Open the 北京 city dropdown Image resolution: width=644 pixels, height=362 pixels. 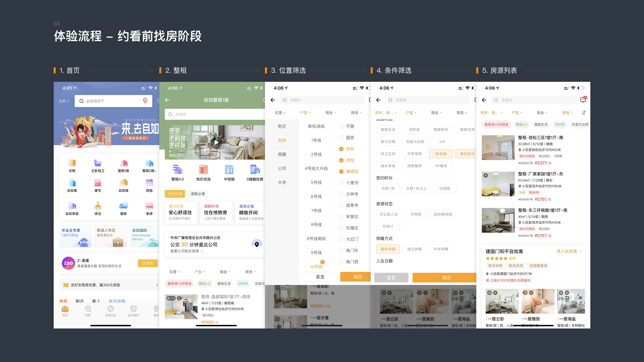pyautogui.click(x=64, y=101)
